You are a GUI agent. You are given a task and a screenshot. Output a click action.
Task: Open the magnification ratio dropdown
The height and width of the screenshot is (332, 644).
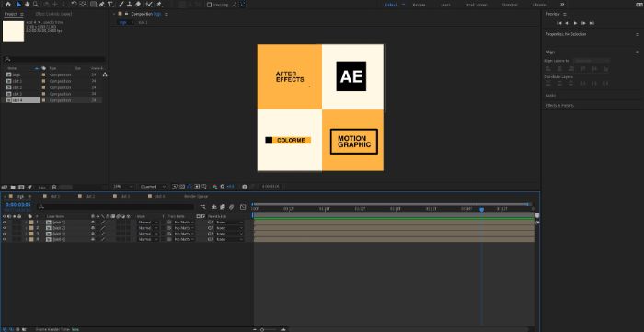[123, 187]
